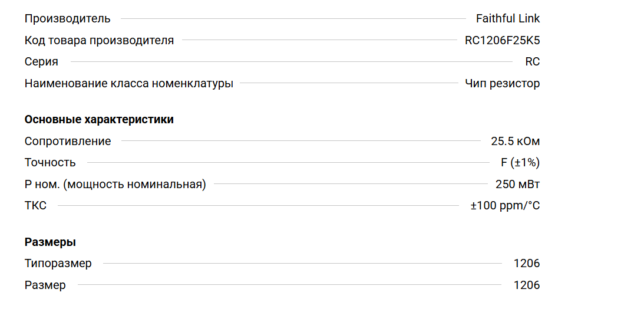Click the ТКС label
Screen dimensions: 644x312
point(35,206)
